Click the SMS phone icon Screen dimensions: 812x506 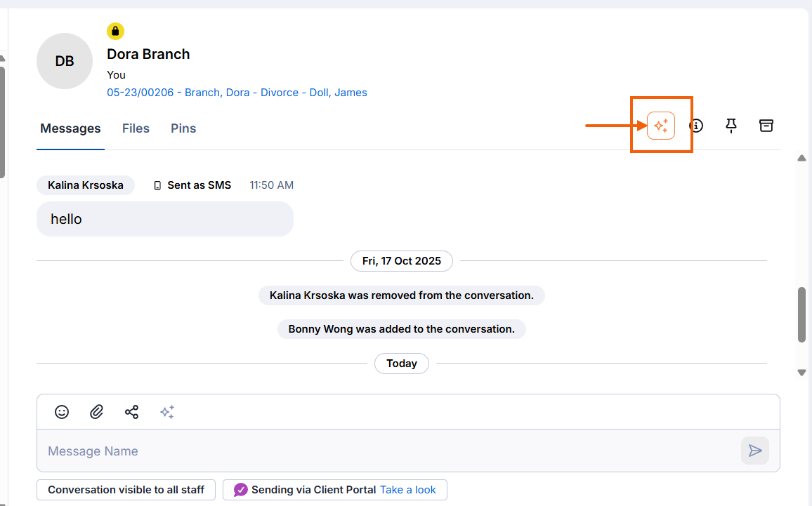(157, 185)
